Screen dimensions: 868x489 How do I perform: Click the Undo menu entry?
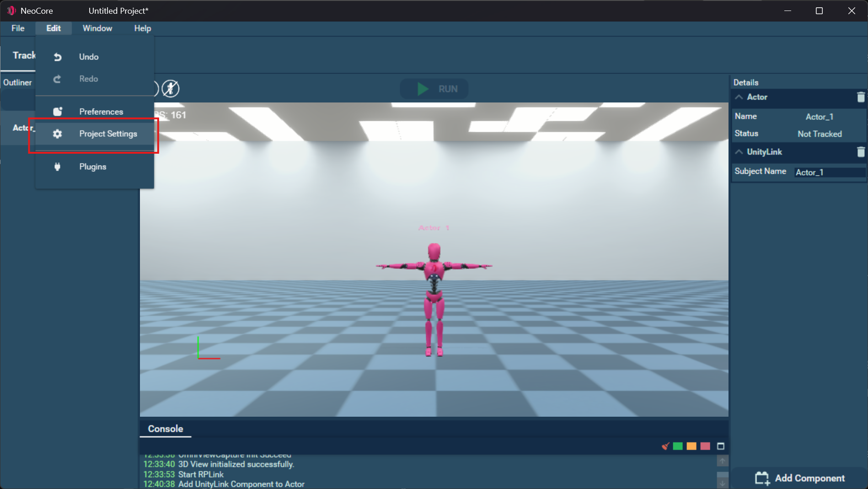(x=89, y=57)
